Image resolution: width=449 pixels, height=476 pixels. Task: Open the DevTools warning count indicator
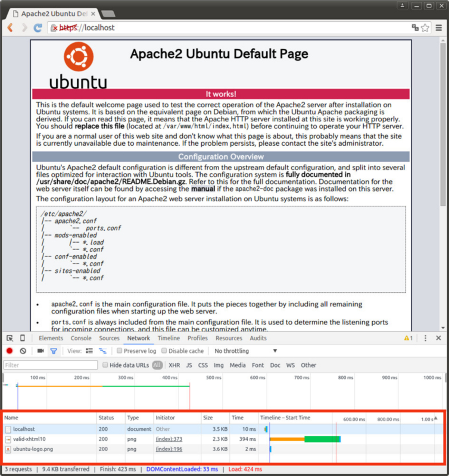(x=408, y=338)
